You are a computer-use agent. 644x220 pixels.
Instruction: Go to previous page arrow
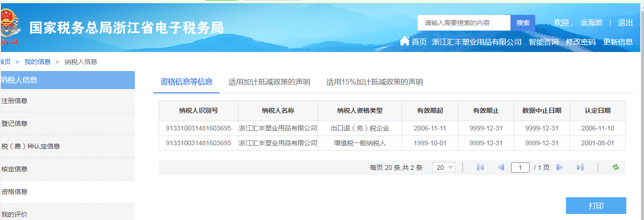coord(501,168)
